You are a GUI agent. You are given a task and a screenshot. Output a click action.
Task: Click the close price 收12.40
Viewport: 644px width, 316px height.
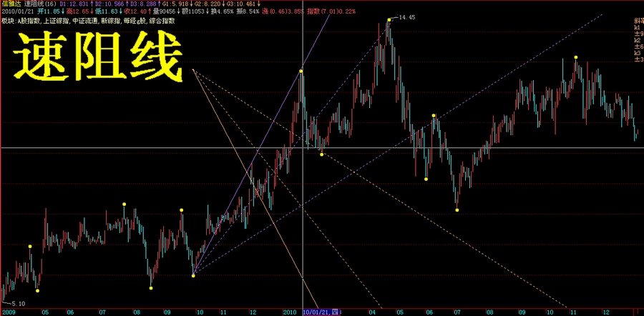pos(135,11)
